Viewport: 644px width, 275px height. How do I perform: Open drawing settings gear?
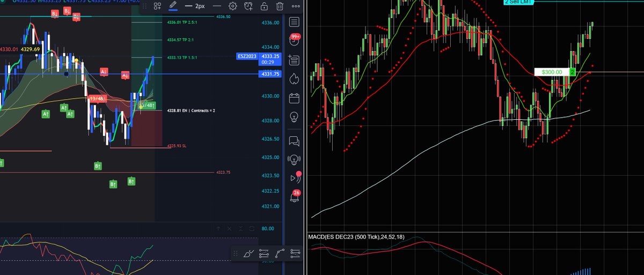click(x=233, y=6)
